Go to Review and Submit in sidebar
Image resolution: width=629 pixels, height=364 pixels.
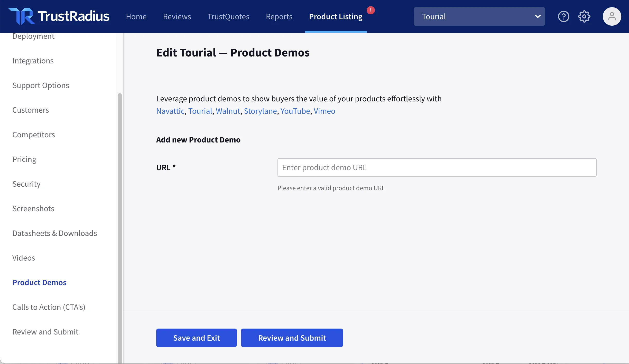[x=45, y=332]
